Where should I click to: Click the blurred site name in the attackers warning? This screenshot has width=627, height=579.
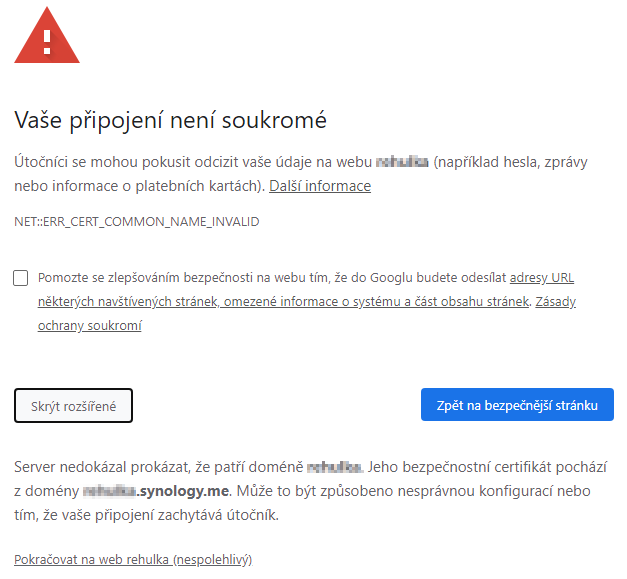[402, 161]
